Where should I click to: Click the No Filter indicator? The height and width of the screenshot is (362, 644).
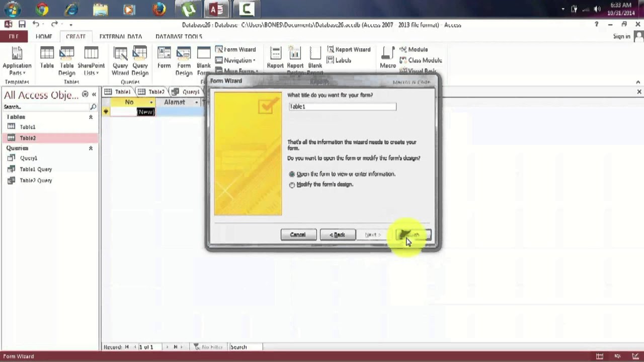click(x=208, y=347)
